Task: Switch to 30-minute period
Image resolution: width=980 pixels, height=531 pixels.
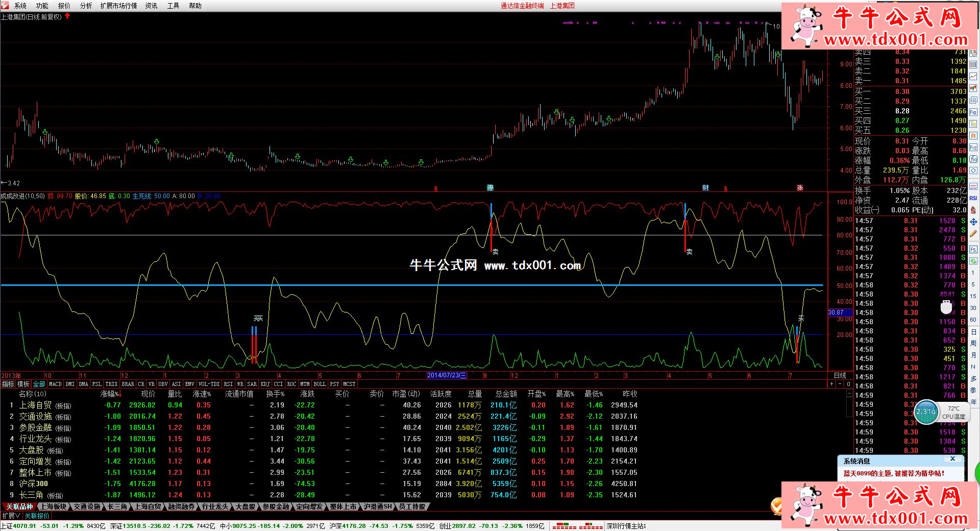Action: click(973, 308)
